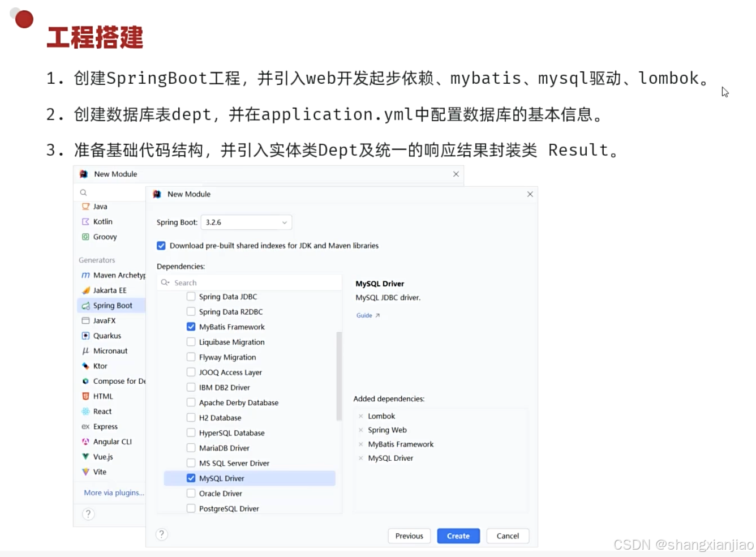Select the Kotlin language icon
This screenshot has width=756, height=557.
[85, 222]
